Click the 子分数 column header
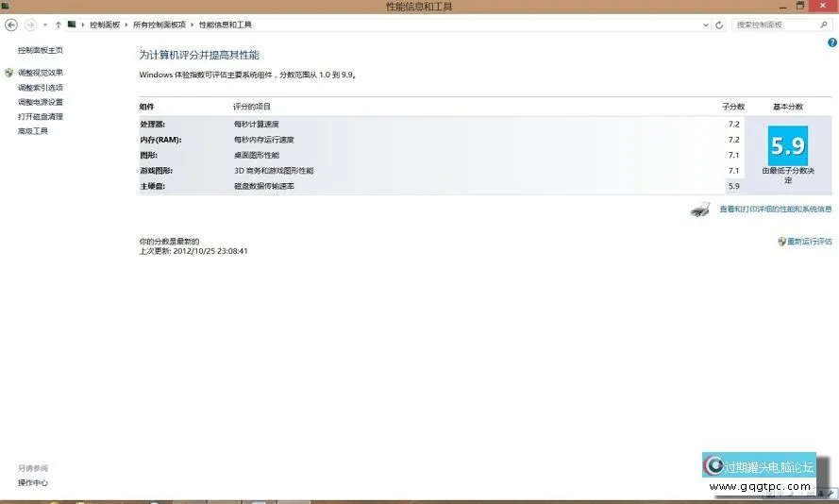Screen dimensions: 839x504 733,107
